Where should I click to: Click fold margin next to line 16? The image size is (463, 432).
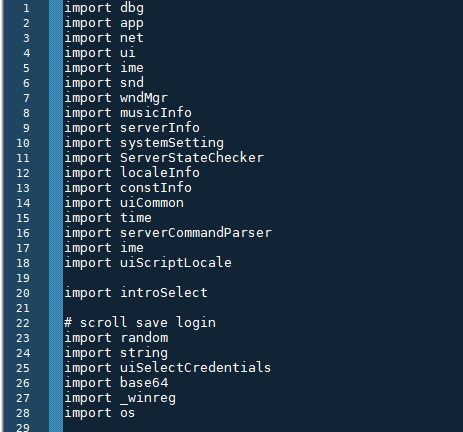[56, 233]
